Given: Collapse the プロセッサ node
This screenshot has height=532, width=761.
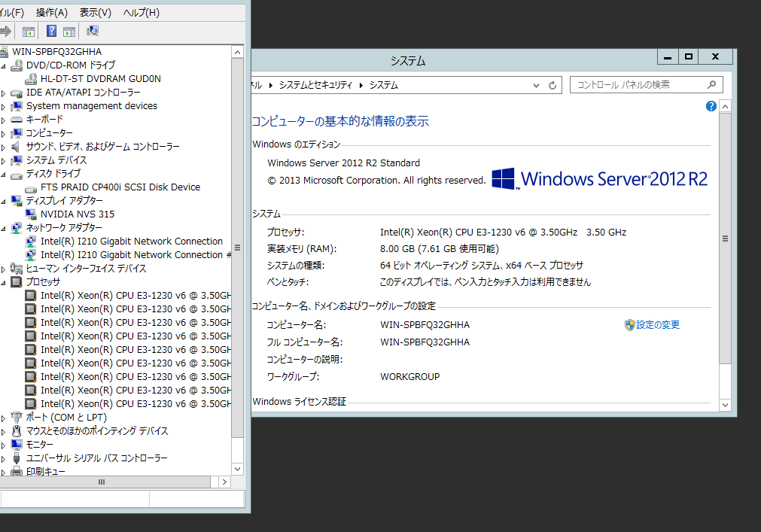Looking at the screenshot, I should pos(4,282).
